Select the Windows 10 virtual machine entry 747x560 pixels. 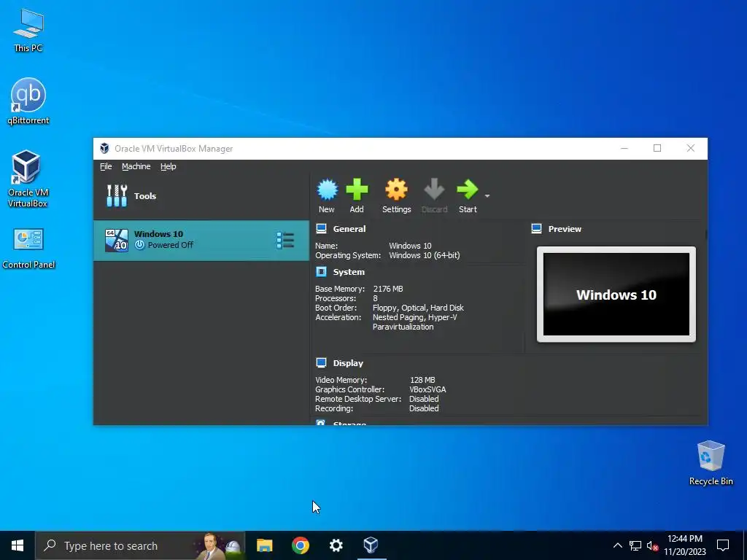pyautogui.click(x=201, y=240)
